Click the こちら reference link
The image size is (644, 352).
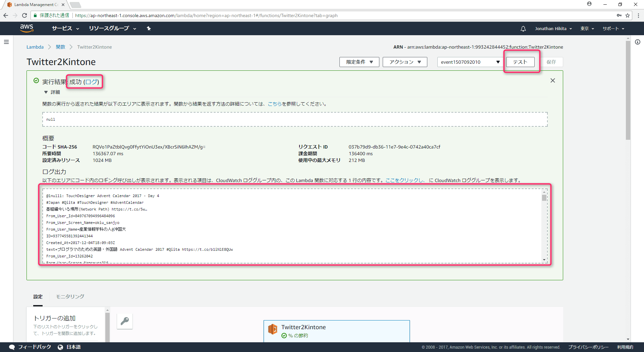coord(275,104)
